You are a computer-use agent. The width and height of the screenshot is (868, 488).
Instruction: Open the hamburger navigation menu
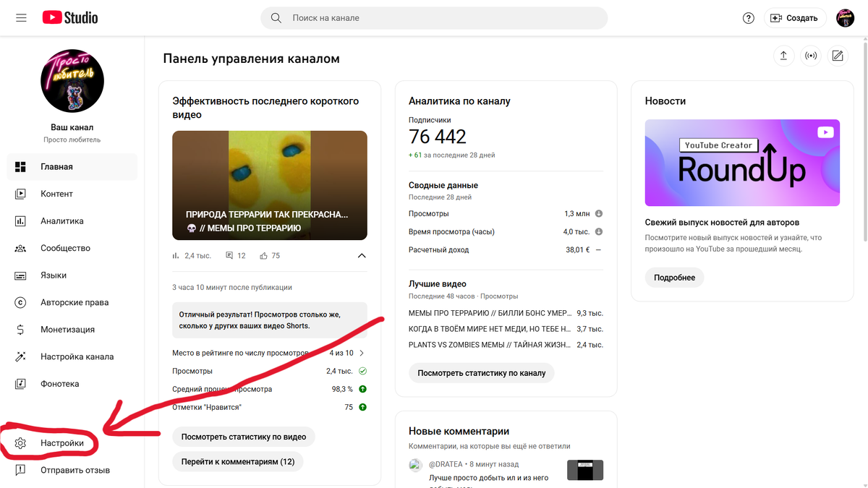coord(21,18)
